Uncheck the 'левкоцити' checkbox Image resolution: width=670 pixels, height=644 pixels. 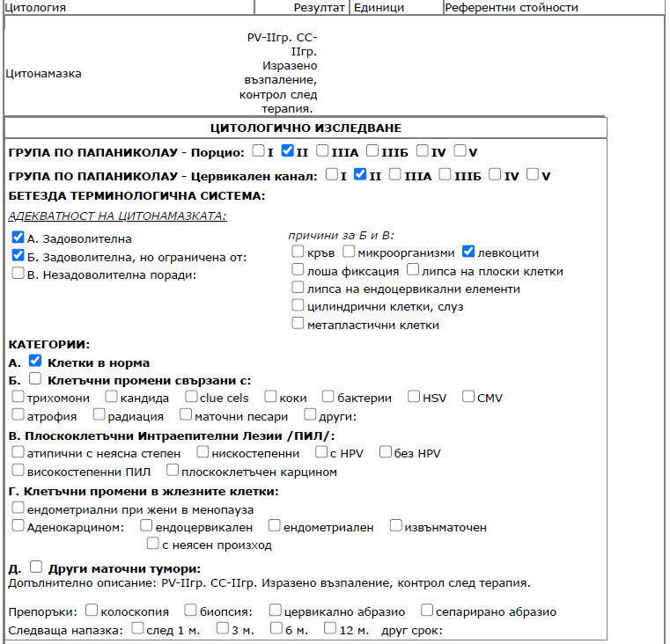468,252
